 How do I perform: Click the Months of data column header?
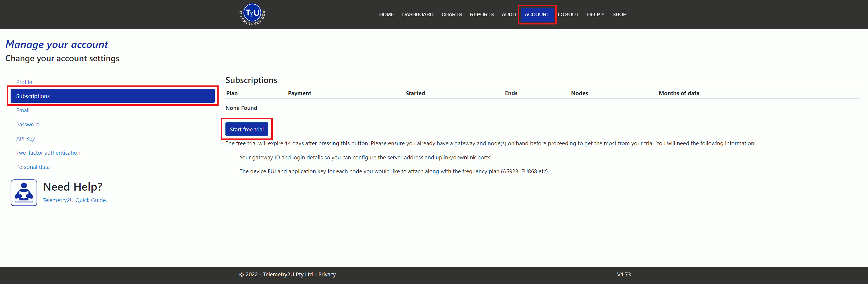point(679,93)
